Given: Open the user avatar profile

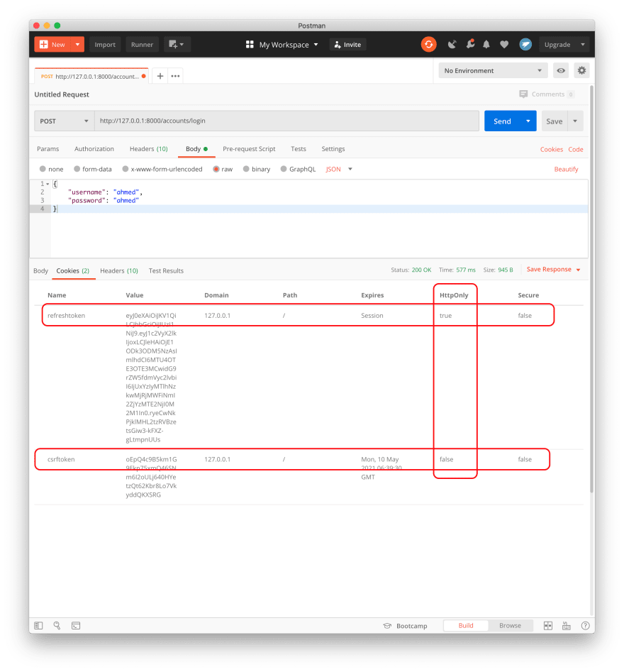Looking at the screenshot, I should (525, 44).
